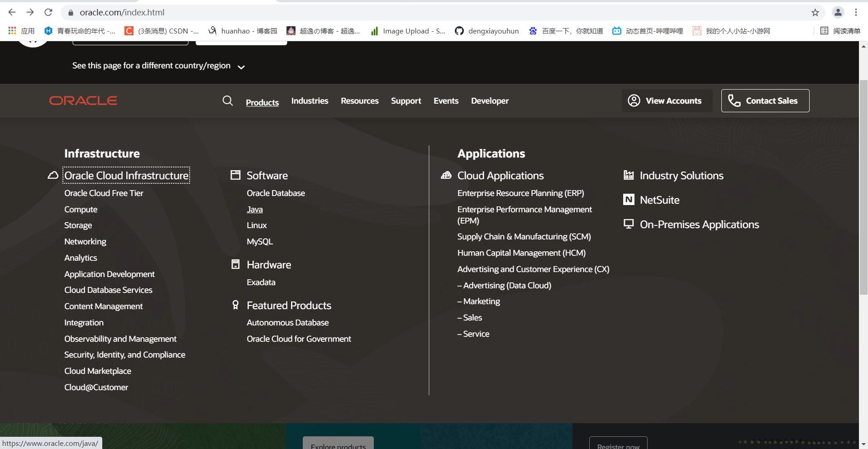Click the NetSuite N logo icon
Screen dimensions: 868x449
(629, 200)
